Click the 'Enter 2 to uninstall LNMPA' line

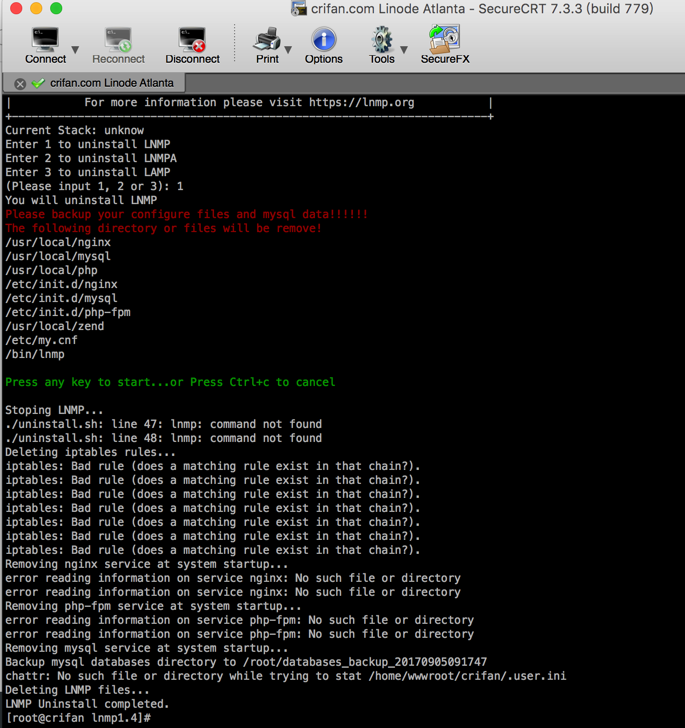91,158
